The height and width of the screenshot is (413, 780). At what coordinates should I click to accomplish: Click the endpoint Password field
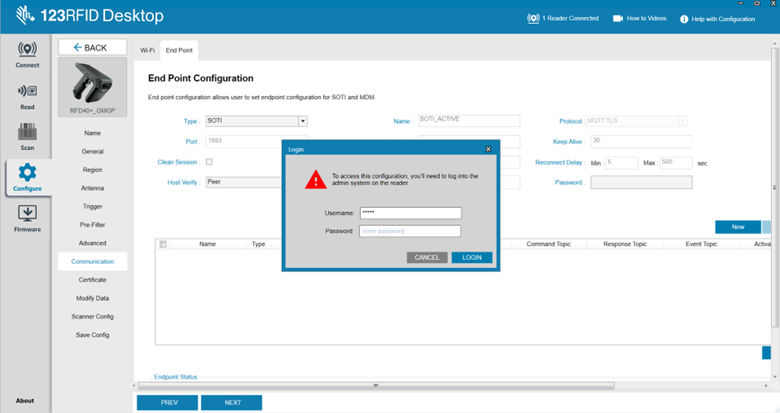[641, 183]
